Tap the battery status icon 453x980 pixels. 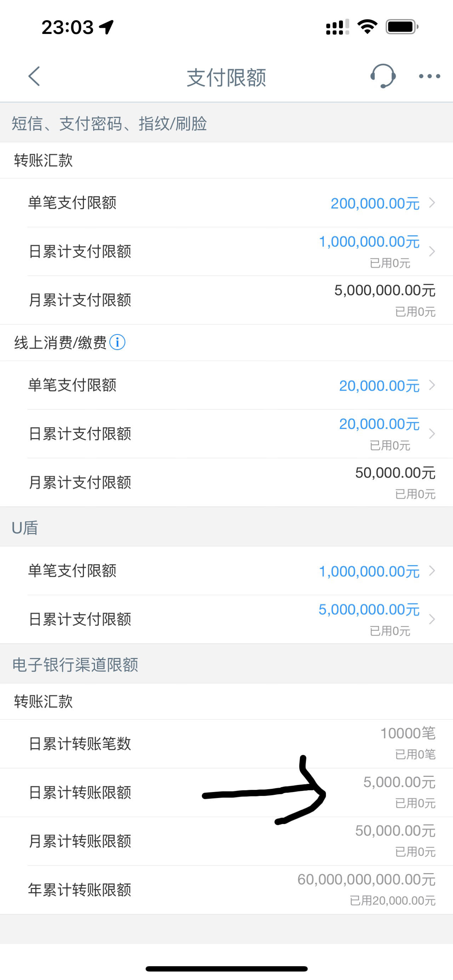click(402, 27)
